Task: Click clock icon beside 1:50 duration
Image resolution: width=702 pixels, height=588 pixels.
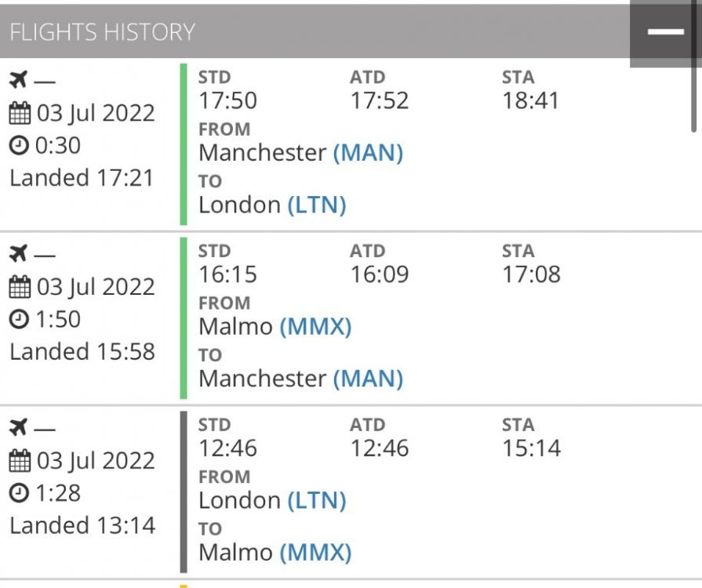Action: pos(18,320)
